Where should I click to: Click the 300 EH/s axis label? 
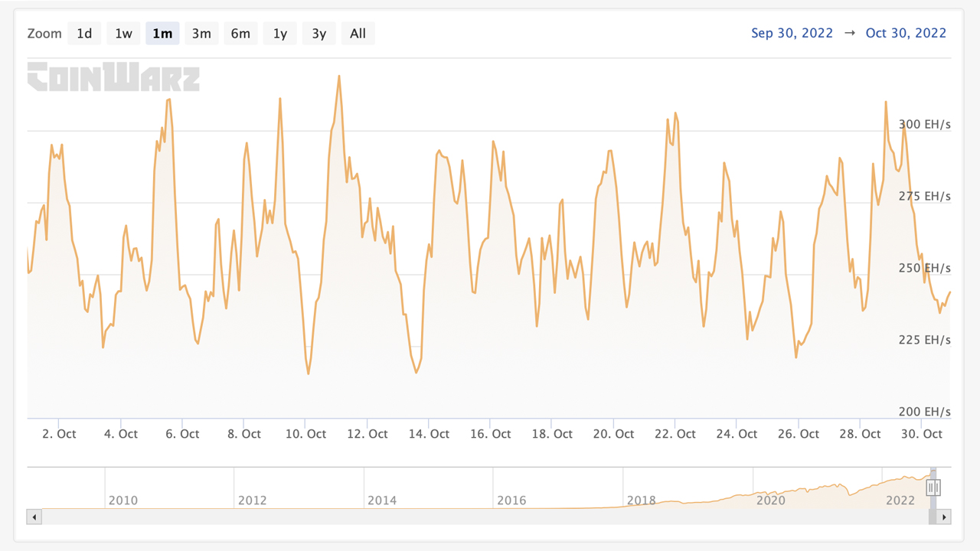tap(925, 125)
